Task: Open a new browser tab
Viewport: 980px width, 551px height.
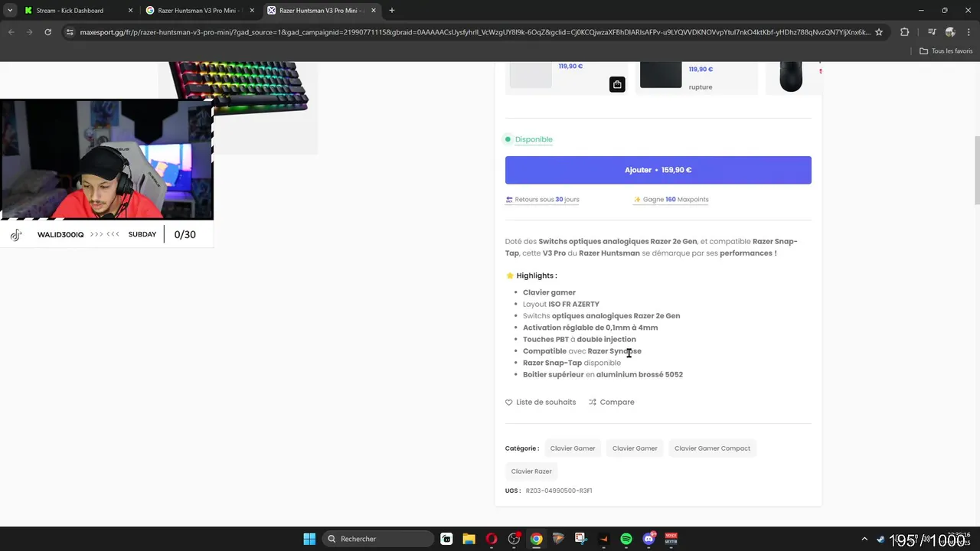Action: click(392, 11)
